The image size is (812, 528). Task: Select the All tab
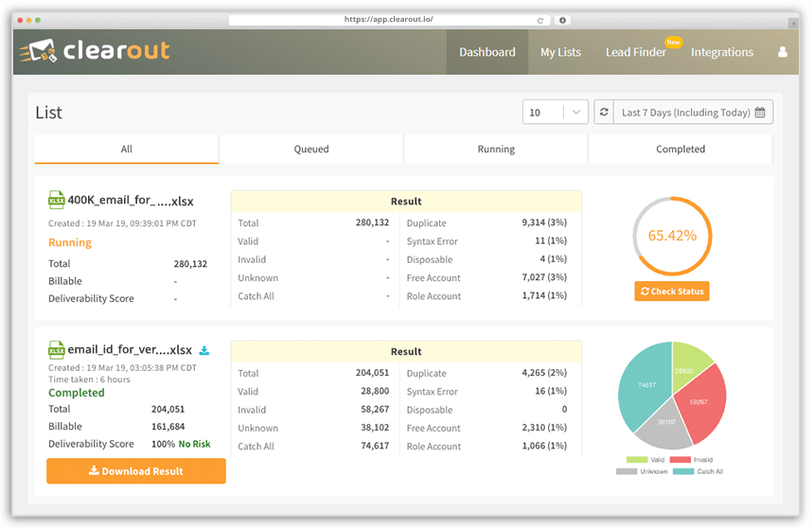click(127, 150)
